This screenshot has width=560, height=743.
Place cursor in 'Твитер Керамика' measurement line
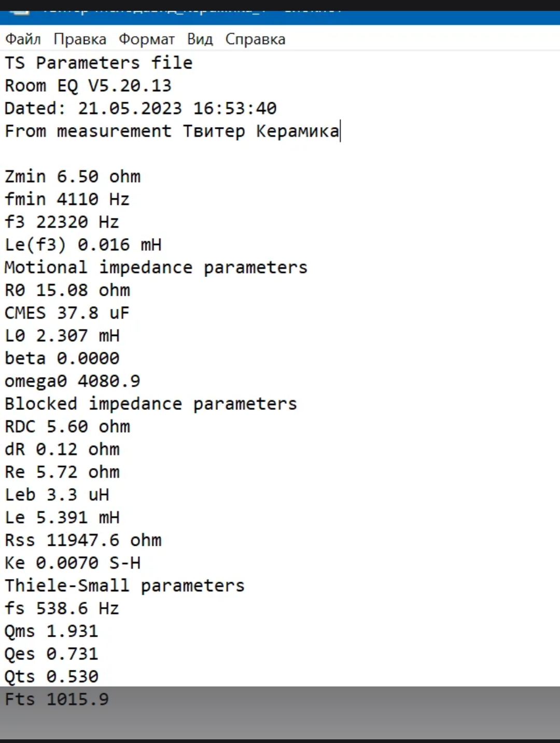point(261,131)
